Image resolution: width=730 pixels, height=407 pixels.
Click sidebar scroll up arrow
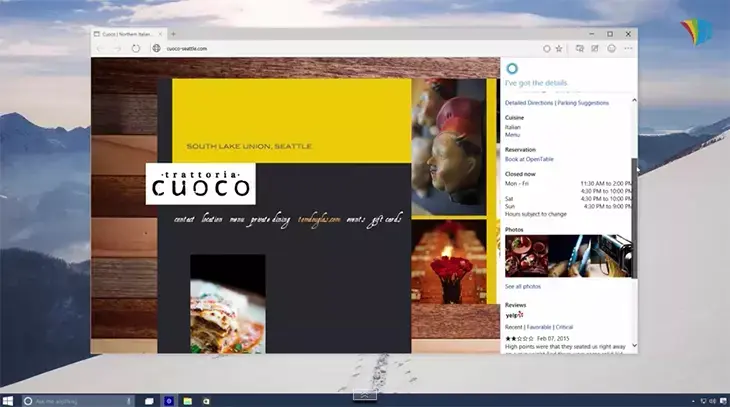click(x=634, y=100)
